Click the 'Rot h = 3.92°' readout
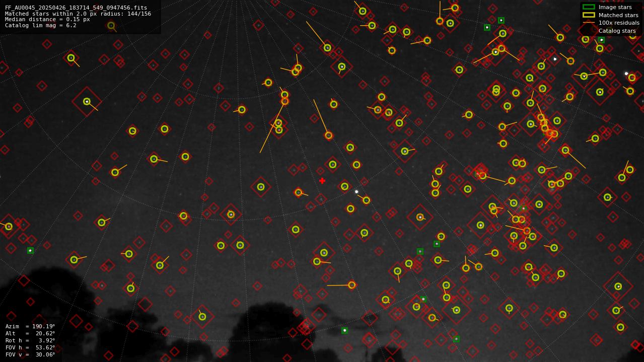This screenshot has width=644, height=362. pyautogui.click(x=30, y=340)
